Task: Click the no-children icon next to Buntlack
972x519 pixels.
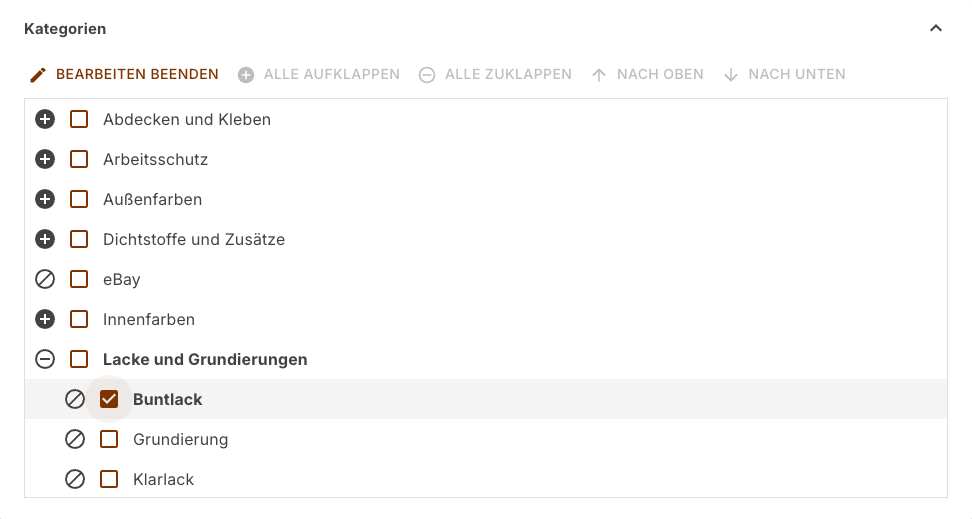Action: coord(75,399)
